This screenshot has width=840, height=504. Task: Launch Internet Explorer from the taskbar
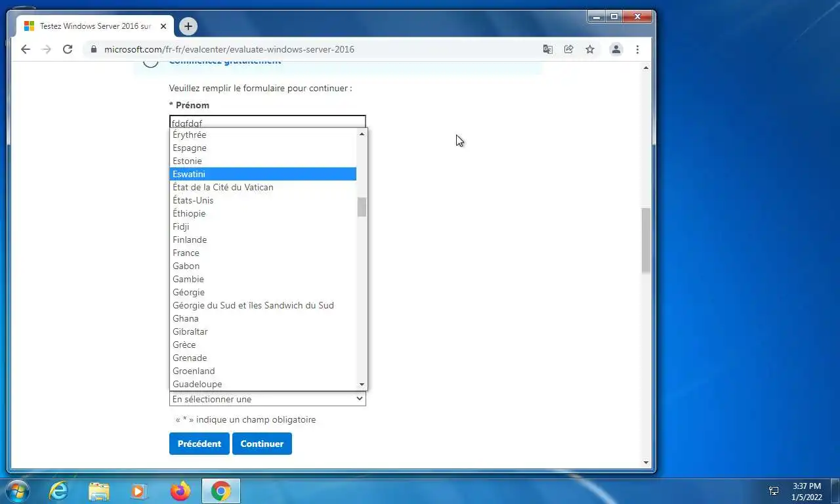click(58, 491)
